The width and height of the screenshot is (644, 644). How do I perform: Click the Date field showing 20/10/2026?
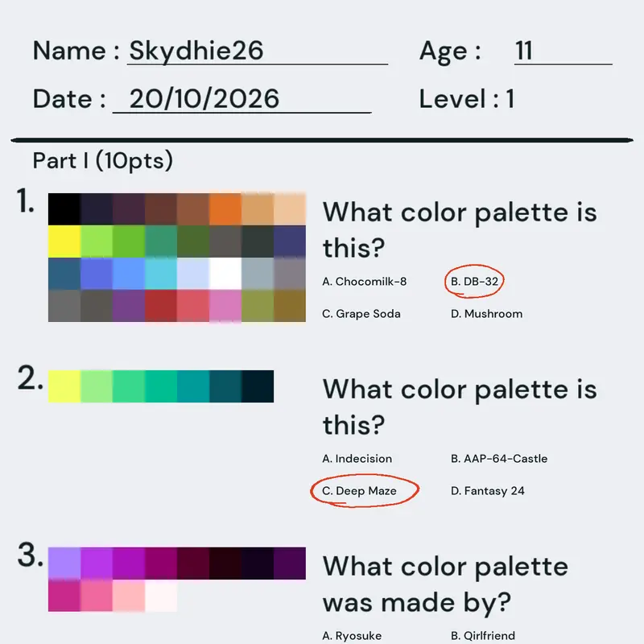242,99
